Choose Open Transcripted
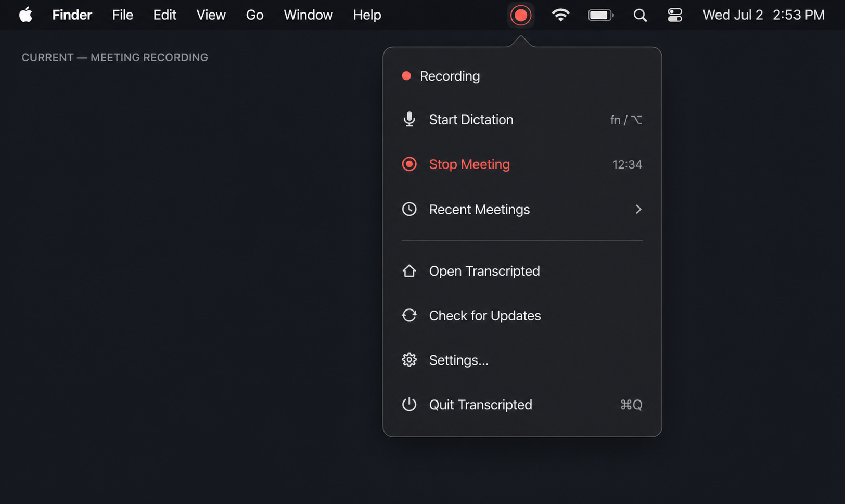 click(x=522, y=271)
